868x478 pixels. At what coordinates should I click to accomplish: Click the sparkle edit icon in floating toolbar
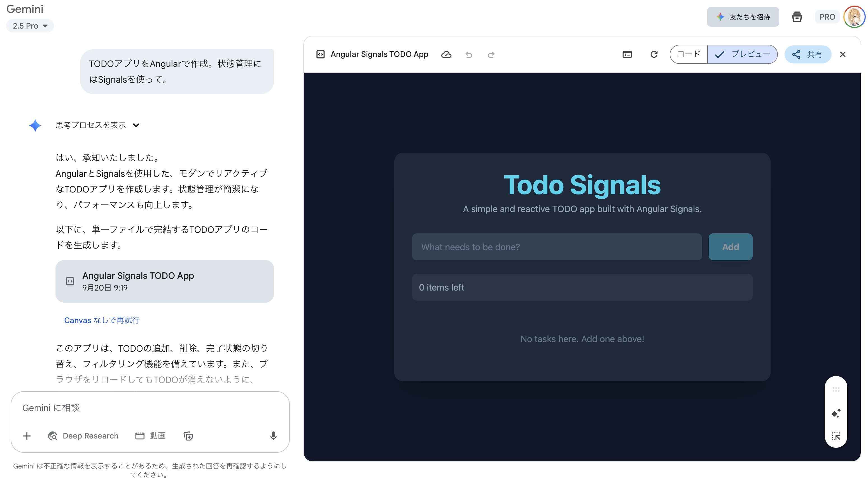836,413
